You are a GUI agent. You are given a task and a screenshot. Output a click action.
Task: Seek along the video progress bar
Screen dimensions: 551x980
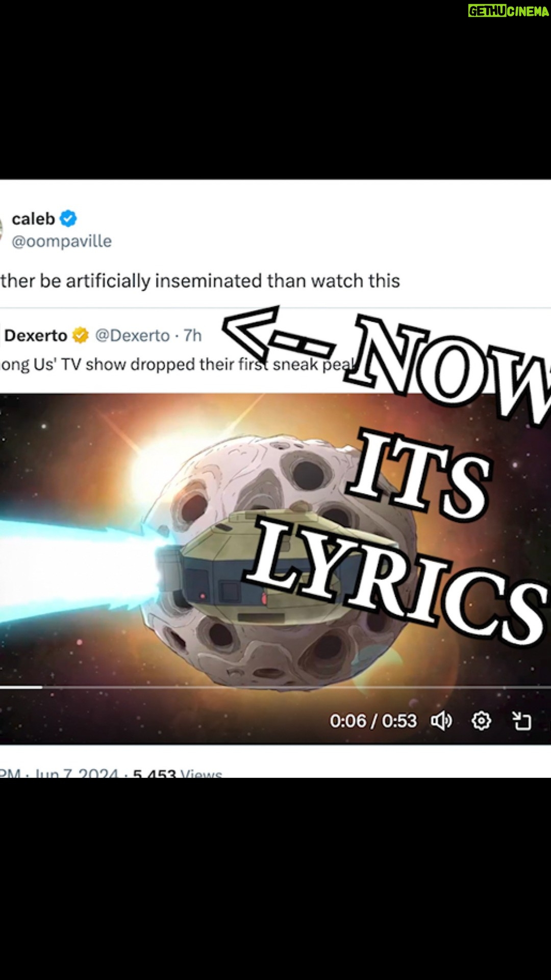tap(275, 688)
